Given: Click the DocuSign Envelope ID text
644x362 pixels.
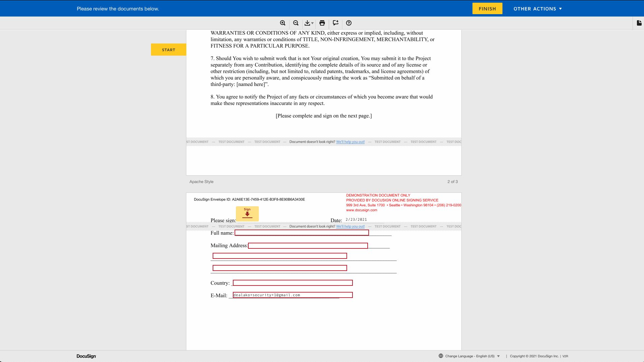Looking at the screenshot, I should pos(249,200).
